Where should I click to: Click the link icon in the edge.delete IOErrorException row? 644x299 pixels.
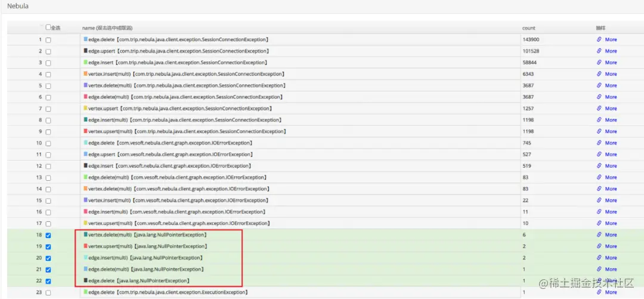coord(599,143)
